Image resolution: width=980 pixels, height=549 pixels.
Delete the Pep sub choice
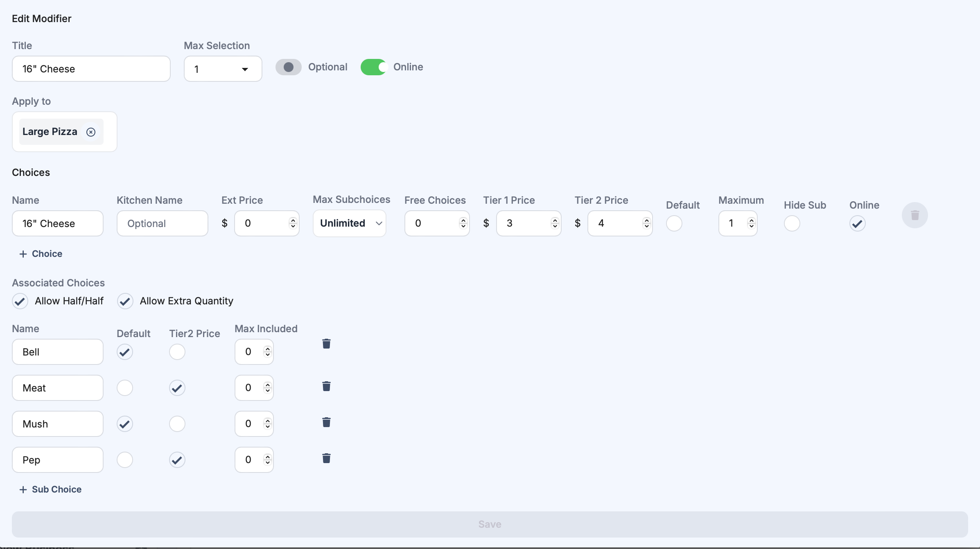[326, 459]
